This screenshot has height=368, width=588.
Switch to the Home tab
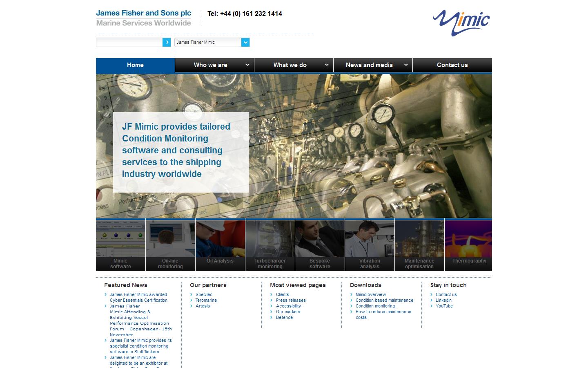pos(135,65)
